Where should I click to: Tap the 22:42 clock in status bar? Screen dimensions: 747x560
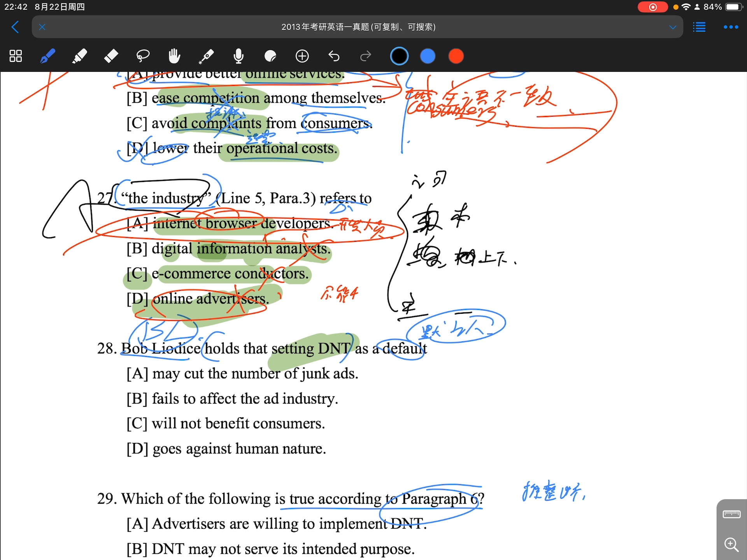pyautogui.click(x=16, y=7)
